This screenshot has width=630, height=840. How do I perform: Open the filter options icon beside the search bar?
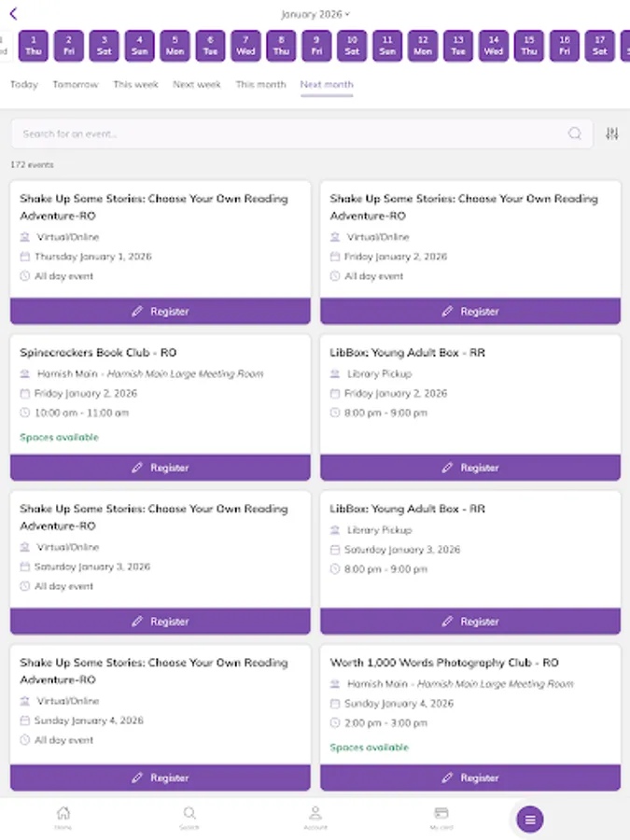click(x=611, y=133)
